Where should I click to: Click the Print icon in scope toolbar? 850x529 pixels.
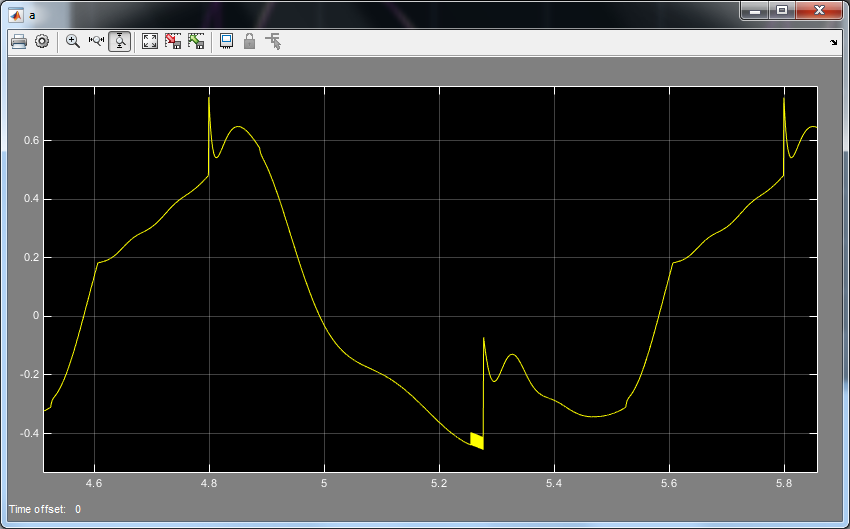(x=19, y=42)
